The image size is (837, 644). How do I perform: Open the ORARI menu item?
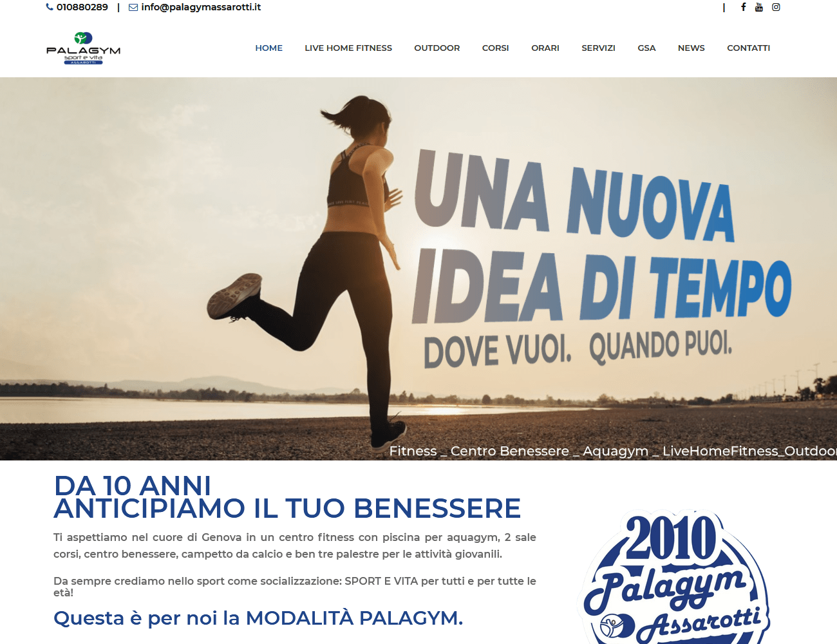click(x=545, y=48)
